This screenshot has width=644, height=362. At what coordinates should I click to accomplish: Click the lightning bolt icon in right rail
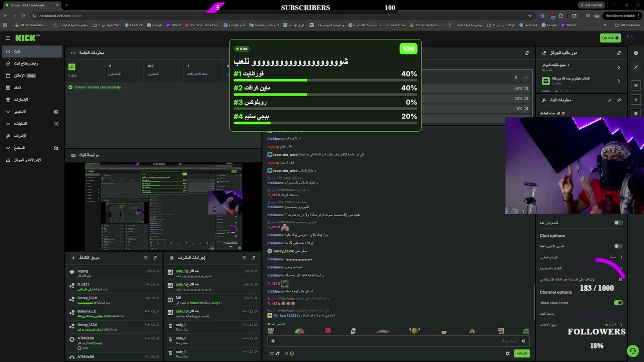pyautogui.click(x=636, y=100)
